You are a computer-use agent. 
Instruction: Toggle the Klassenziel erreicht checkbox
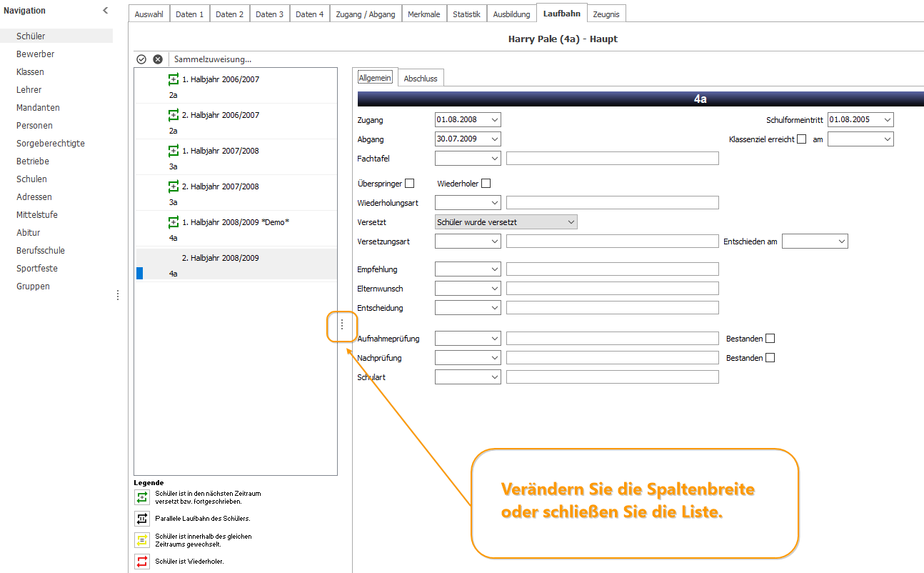pos(802,139)
